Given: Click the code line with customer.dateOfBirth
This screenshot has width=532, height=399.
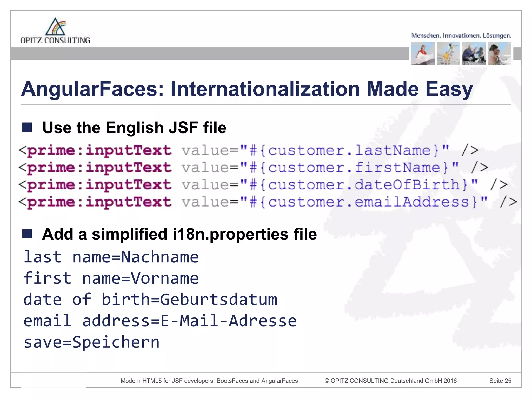Looking at the screenshot, I should coord(263,185).
